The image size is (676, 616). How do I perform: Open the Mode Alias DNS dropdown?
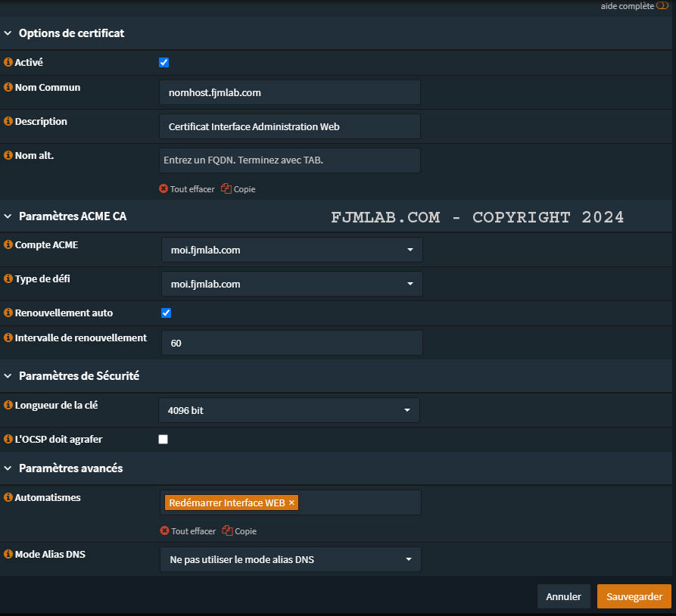pyautogui.click(x=290, y=560)
